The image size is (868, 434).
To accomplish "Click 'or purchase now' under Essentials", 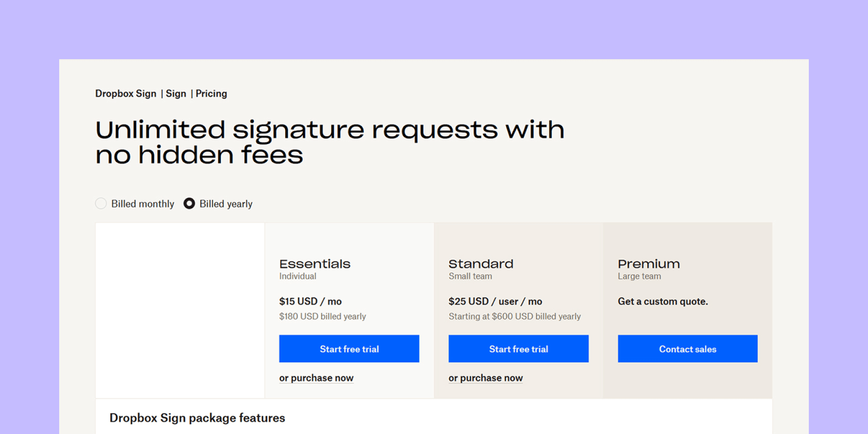I will point(316,378).
